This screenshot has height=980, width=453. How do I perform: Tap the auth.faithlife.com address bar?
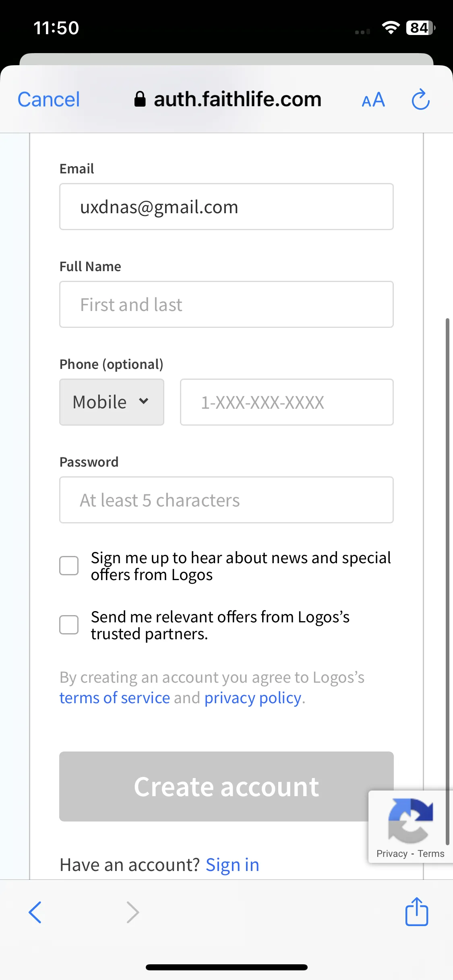(x=228, y=99)
